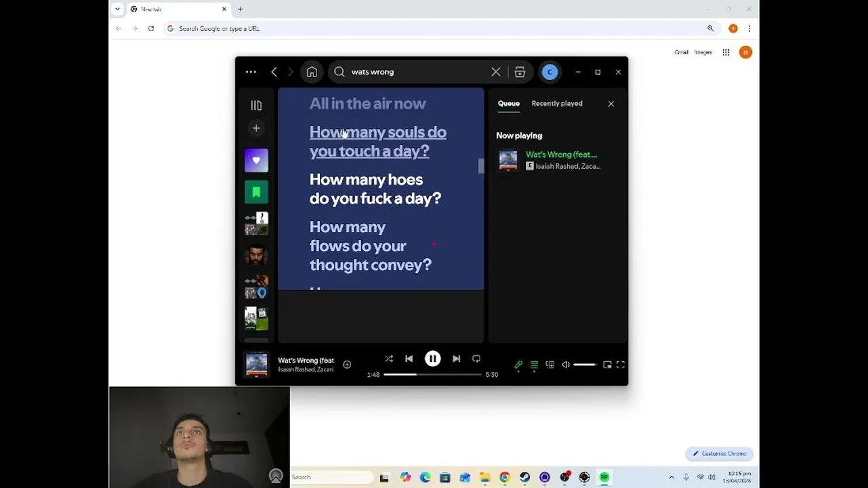Open Spotify's three-dots menu

point(251,72)
